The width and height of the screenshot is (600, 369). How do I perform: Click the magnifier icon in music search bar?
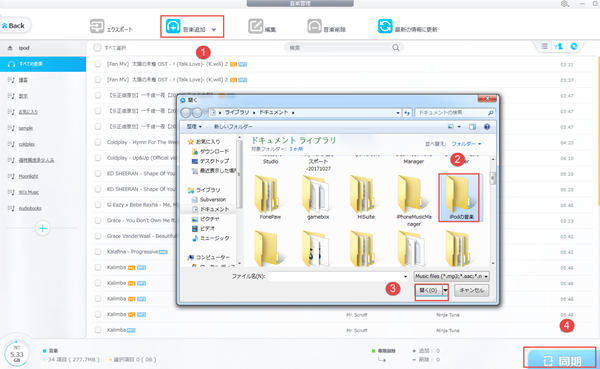(396, 47)
